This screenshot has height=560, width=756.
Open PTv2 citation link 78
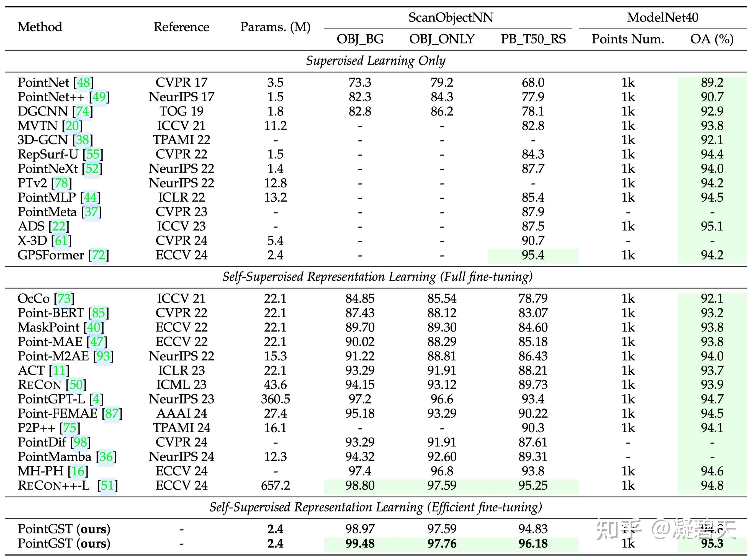pyautogui.click(x=61, y=183)
